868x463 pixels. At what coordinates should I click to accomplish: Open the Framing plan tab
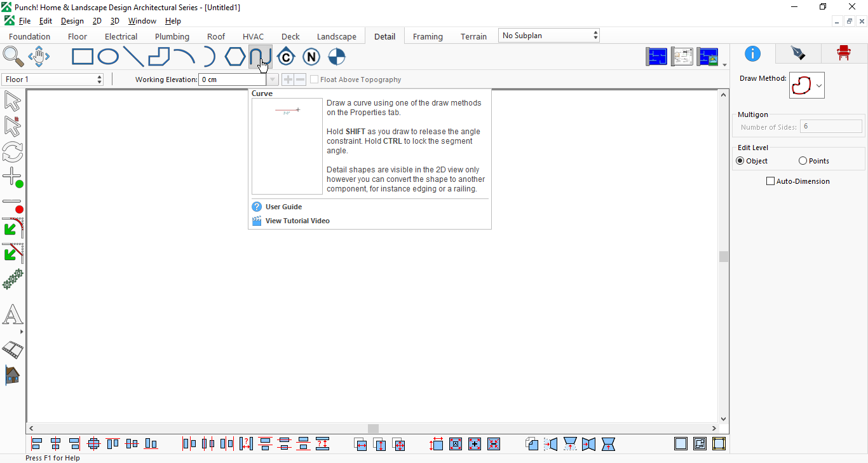428,36
